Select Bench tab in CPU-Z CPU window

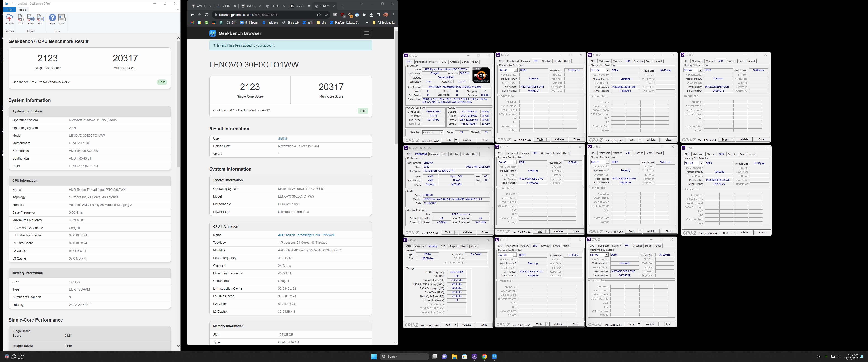(465, 62)
